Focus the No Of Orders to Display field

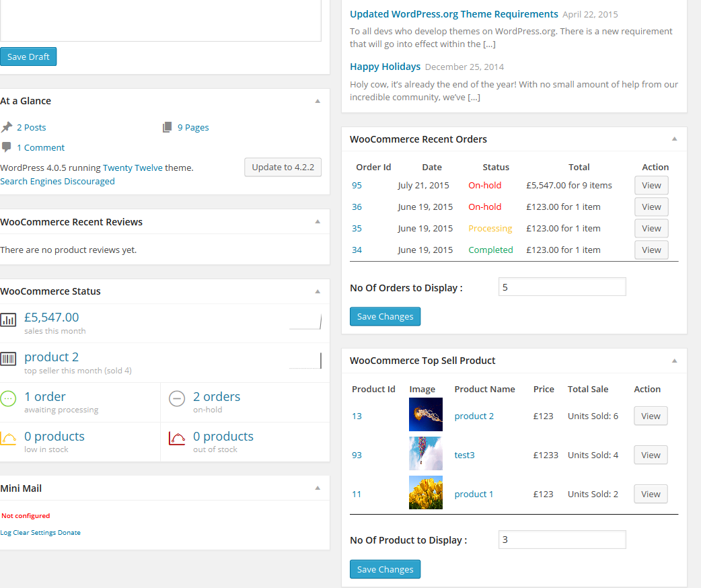[562, 287]
